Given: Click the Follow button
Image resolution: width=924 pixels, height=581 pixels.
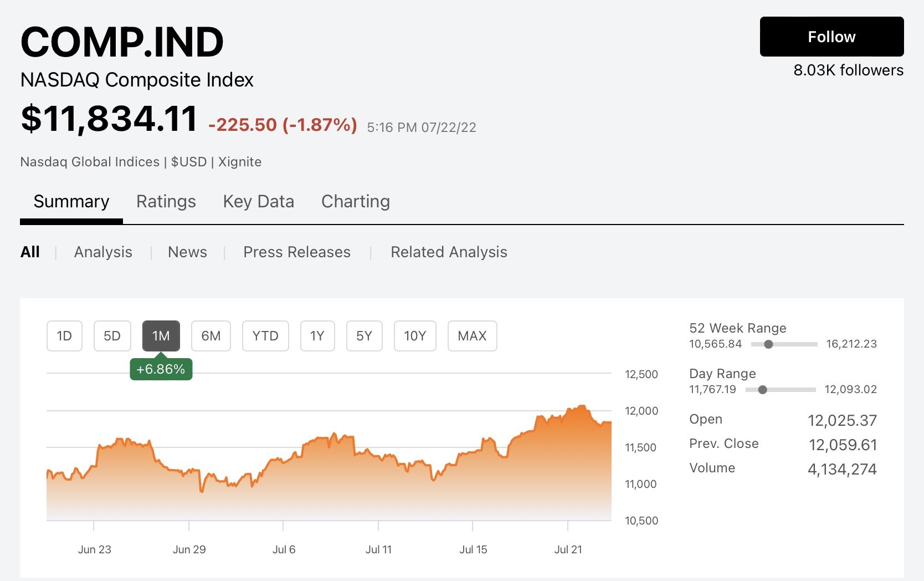Looking at the screenshot, I should (x=831, y=37).
